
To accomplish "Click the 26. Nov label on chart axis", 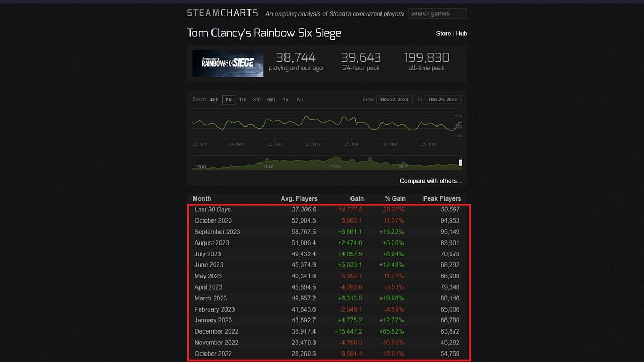I will [x=313, y=144].
